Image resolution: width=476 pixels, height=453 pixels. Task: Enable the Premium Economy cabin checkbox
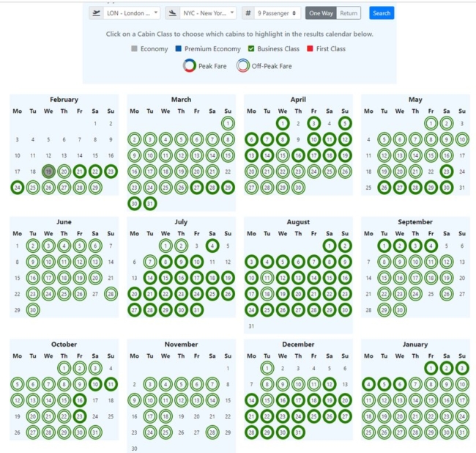coord(178,49)
